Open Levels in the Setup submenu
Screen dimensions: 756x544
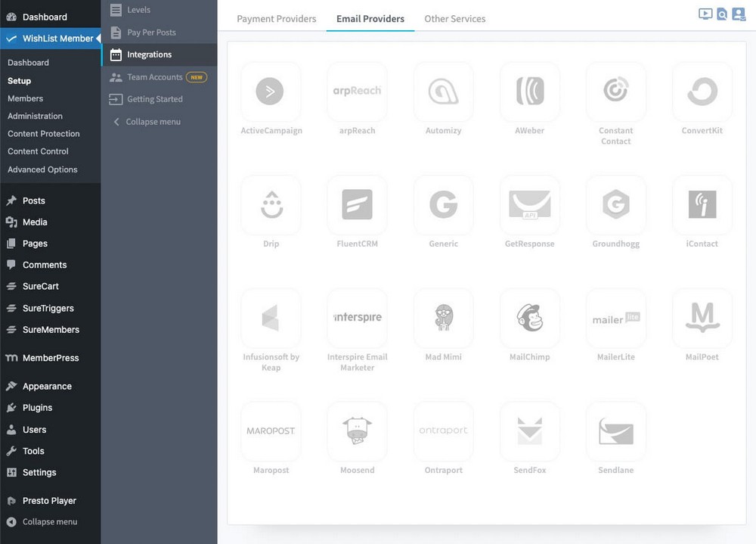pos(159,10)
